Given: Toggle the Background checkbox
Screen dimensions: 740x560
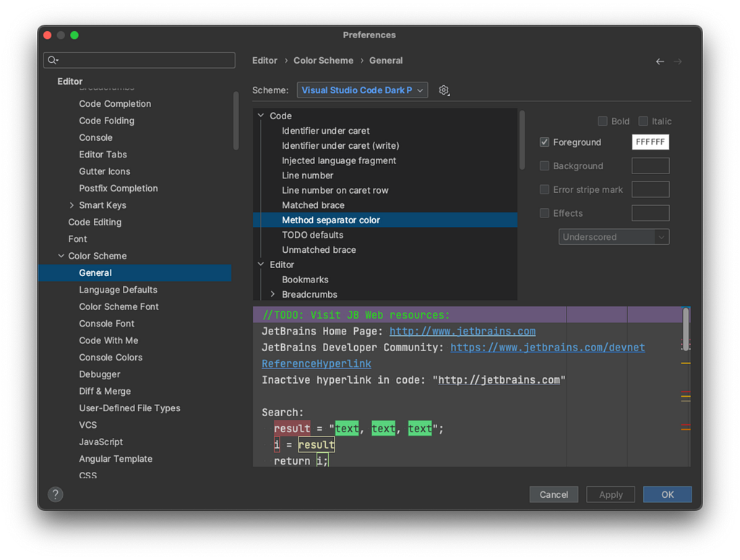Looking at the screenshot, I should point(544,165).
